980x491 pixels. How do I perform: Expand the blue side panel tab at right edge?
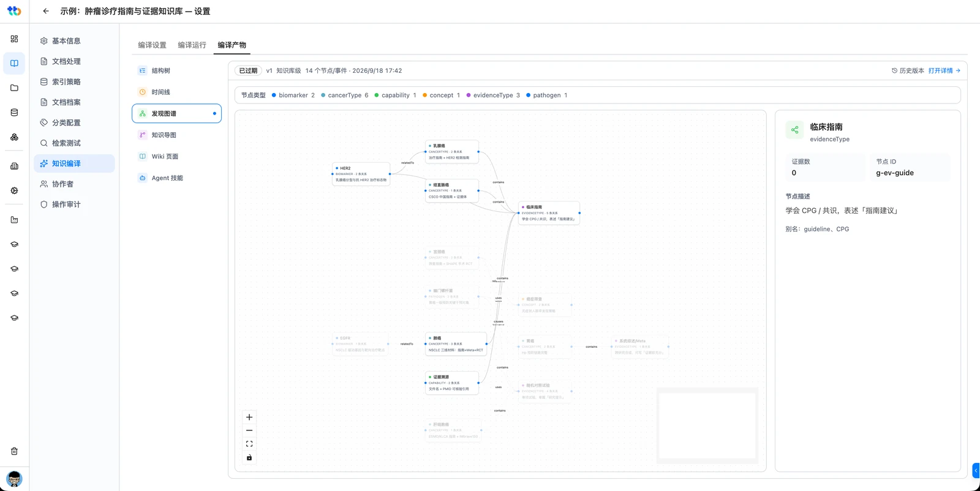pyautogui.click(x=976, y=470)
